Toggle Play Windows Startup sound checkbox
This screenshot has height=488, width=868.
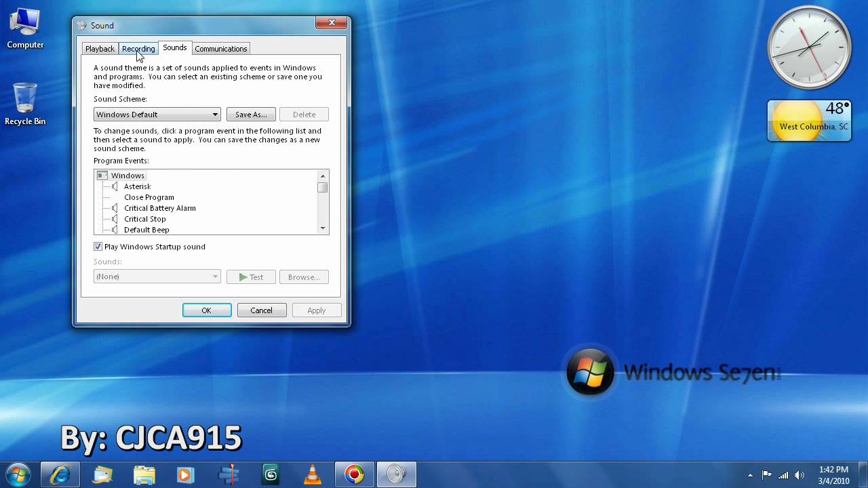pos(98,247)
